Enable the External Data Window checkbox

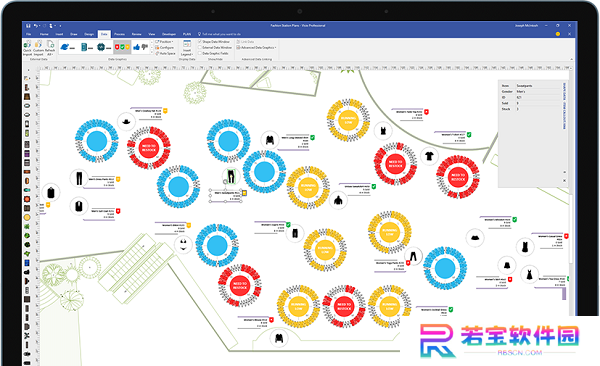pyautogui.click(x=200, y=47)
